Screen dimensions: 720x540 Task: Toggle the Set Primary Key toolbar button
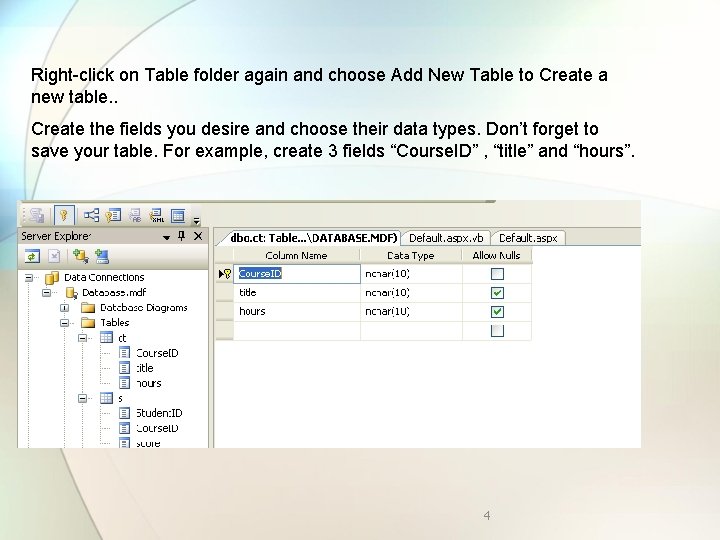64,215
